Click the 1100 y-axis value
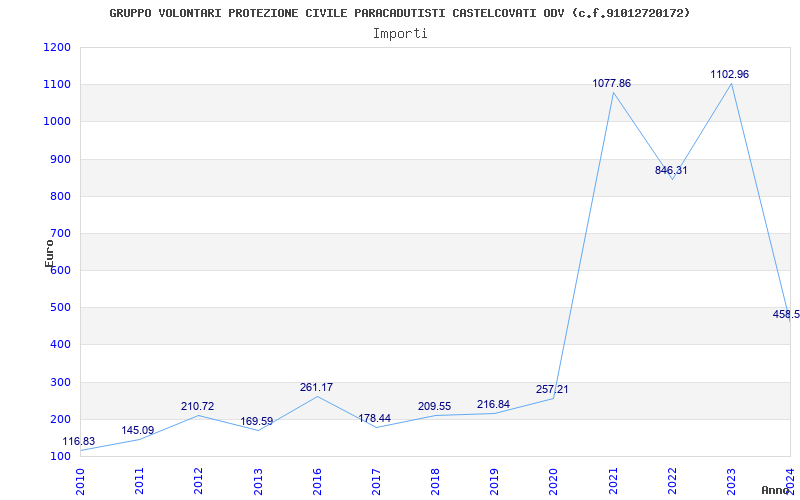The width and height of the screenshot is (800, 500). pyautogui.click(x=58, y=85)
